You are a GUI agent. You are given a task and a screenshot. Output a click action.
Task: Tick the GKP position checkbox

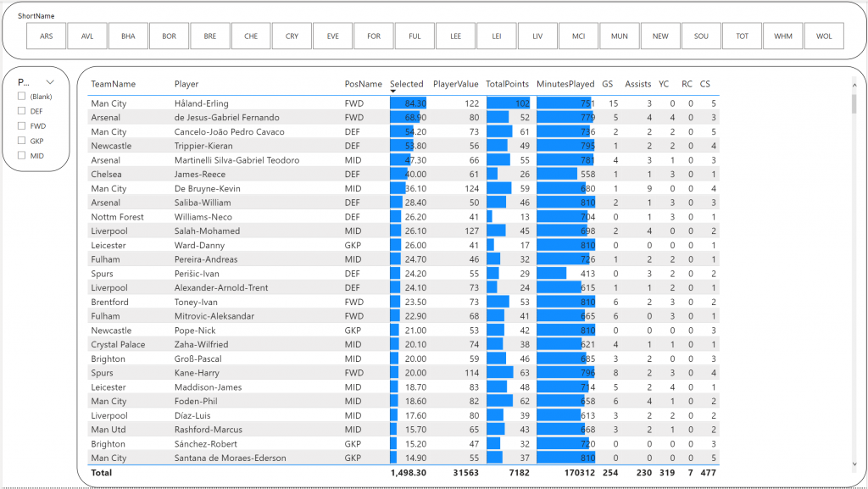click(22, 141)
